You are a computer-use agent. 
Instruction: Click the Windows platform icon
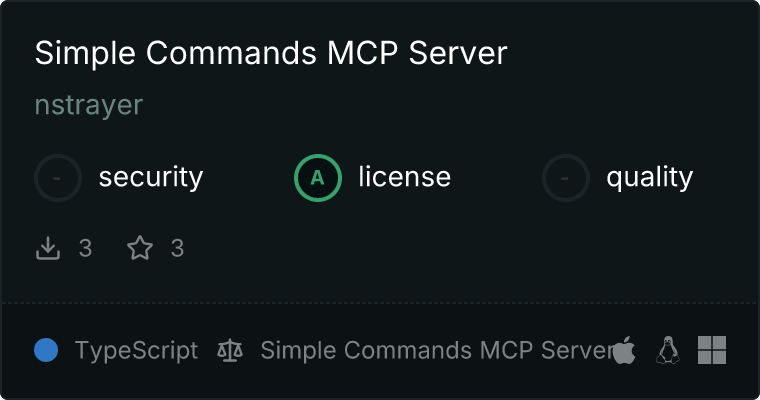(712, 350)
